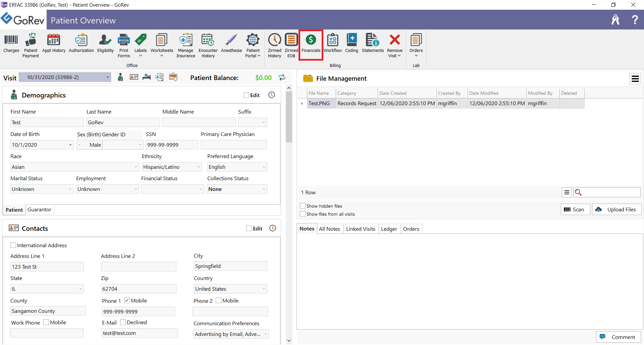This screenshot has width=644, height=345.
Task: Open the Preferred Language dropdown
Action: coord(264,167)
